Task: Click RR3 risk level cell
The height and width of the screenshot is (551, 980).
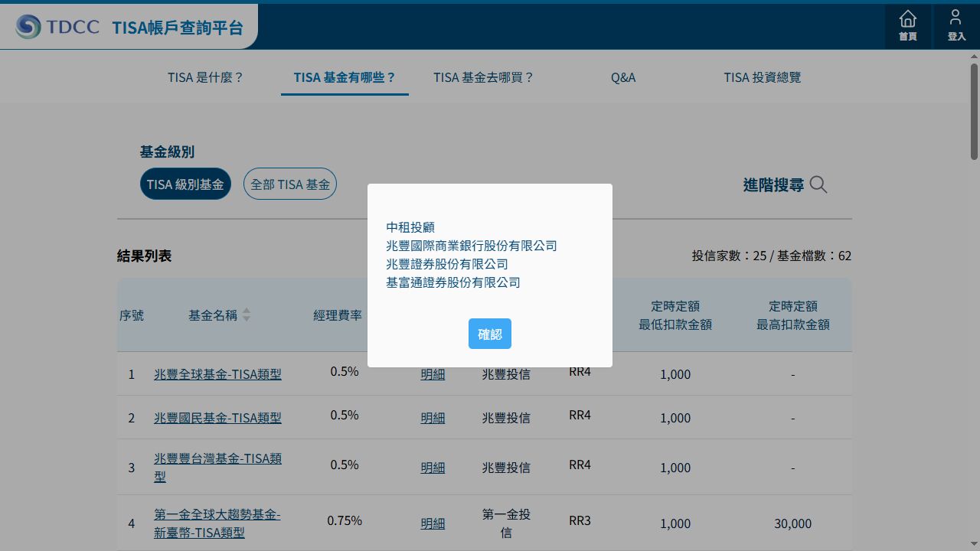Action: coord(580,520)
